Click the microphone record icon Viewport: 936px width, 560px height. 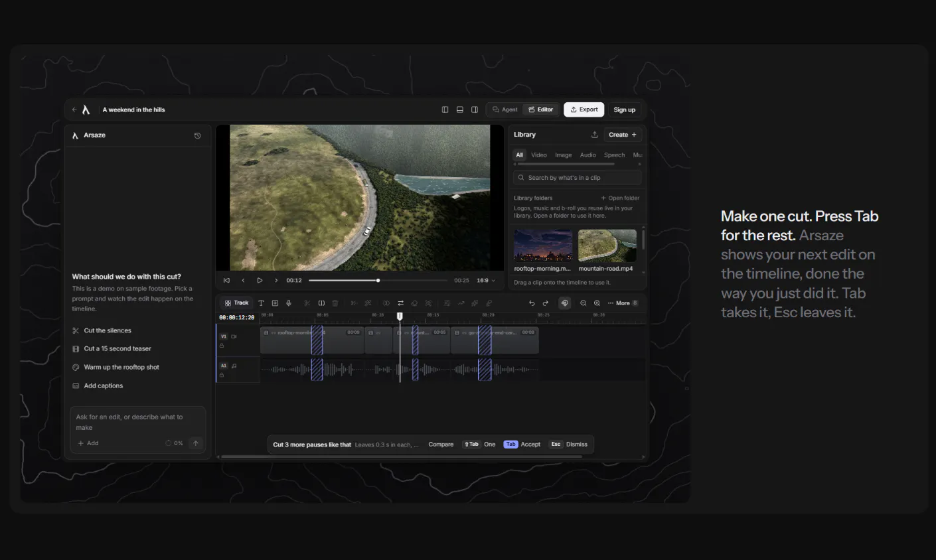[x=289, y=303]
